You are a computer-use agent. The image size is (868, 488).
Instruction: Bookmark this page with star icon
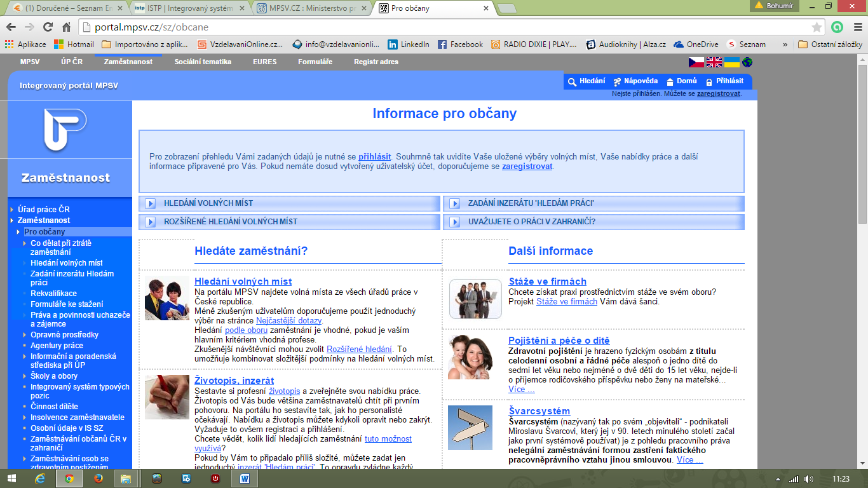[817, 27]
